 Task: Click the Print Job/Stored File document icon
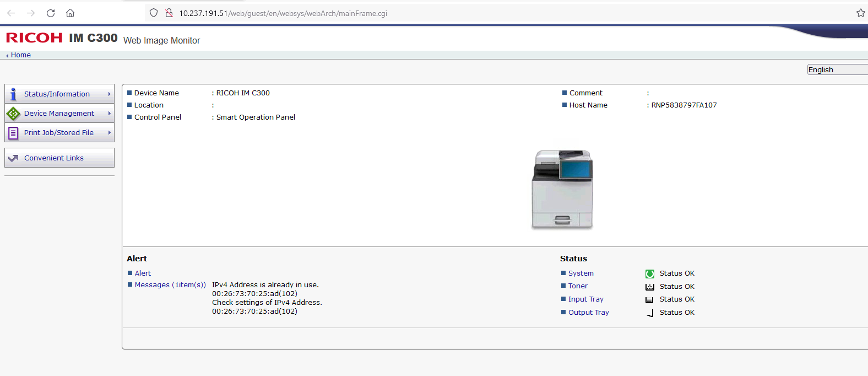coord(13,133)
